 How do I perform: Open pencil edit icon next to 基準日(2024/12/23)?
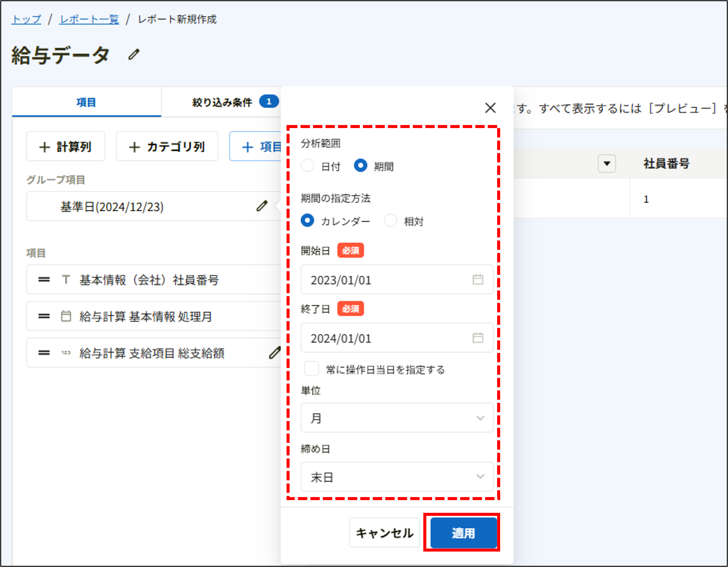click(262, 206)
